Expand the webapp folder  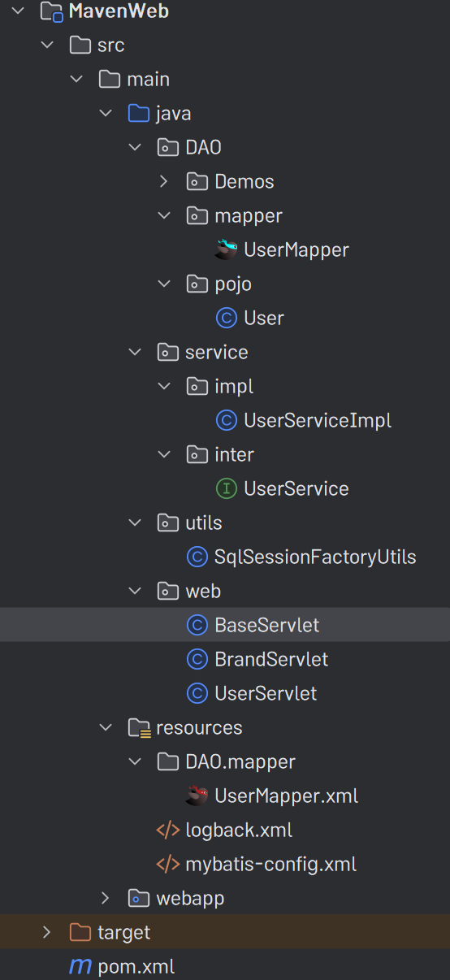pos(105,898)
